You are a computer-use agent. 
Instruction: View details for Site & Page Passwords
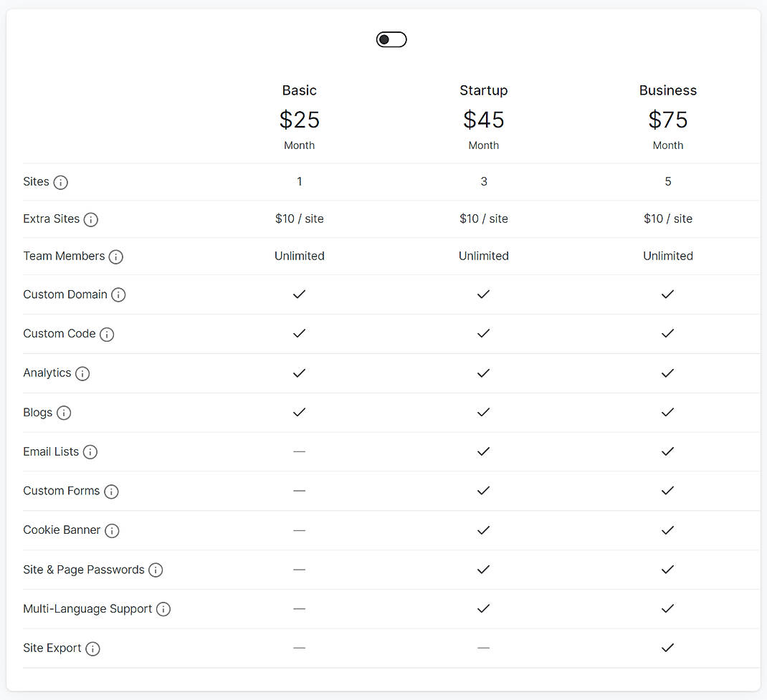tap(156, 570)
